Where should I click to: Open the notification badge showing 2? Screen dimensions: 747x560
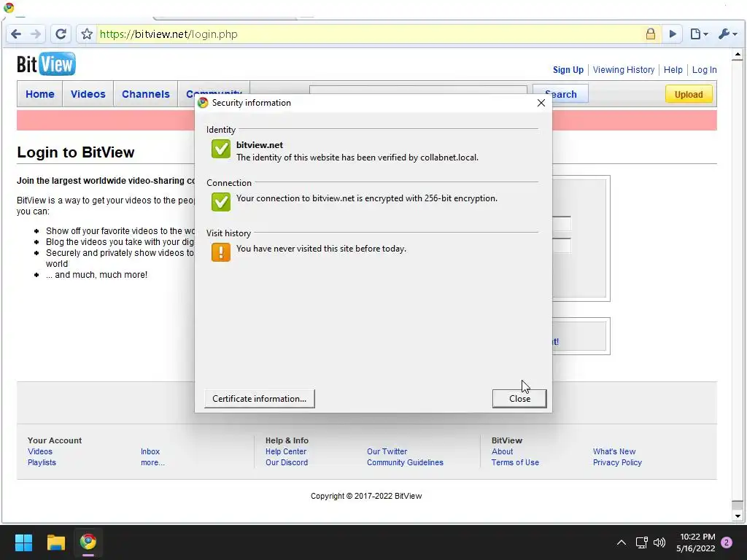click(727, 542)
